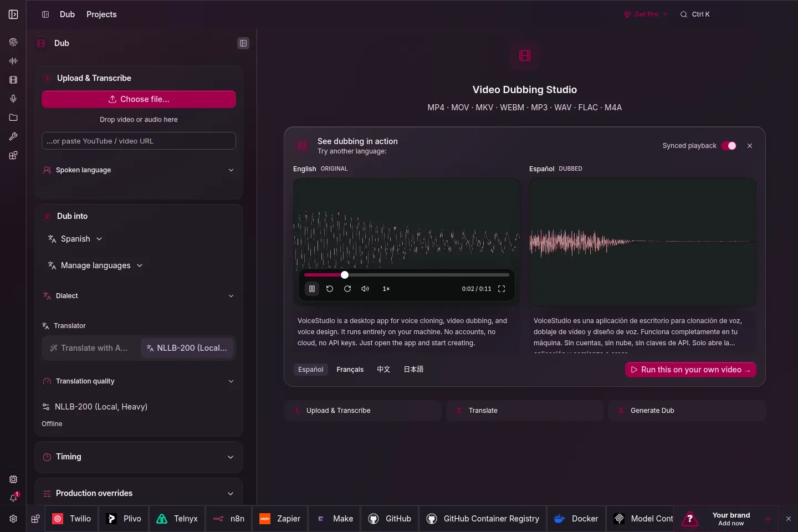Toggle Synced playback switch

point(729,146)
